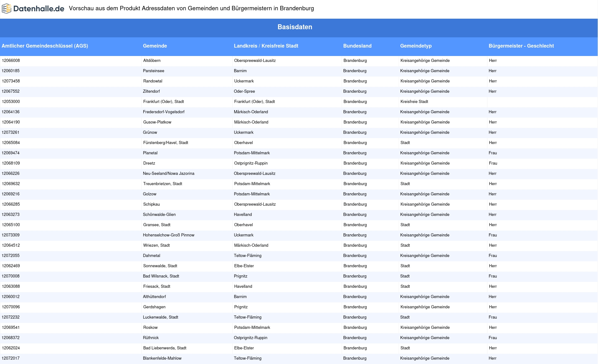Screen dimensions: 598x364
Task: Click 'Teltow-Fläming' in the Luckenwalde row
Action: 248,317
